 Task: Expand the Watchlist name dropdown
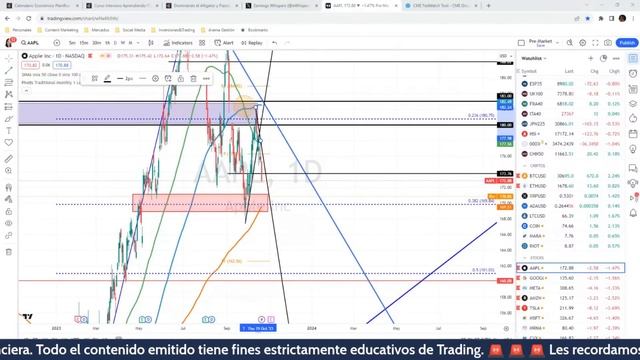click(533, 58)
